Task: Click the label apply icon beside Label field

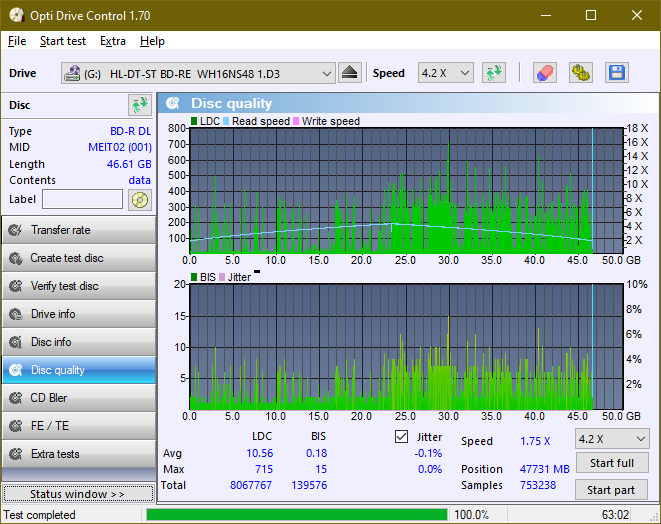Action: point(139,199)
